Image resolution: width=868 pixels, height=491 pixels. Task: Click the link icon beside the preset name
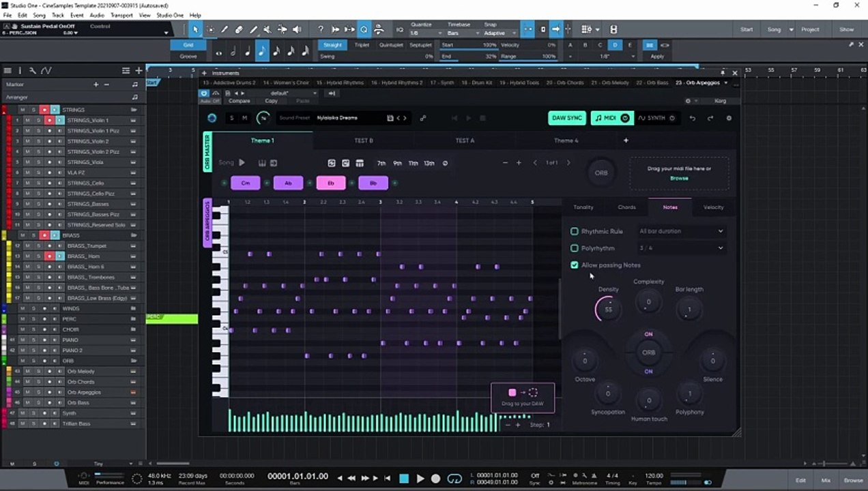pos(423,118)
